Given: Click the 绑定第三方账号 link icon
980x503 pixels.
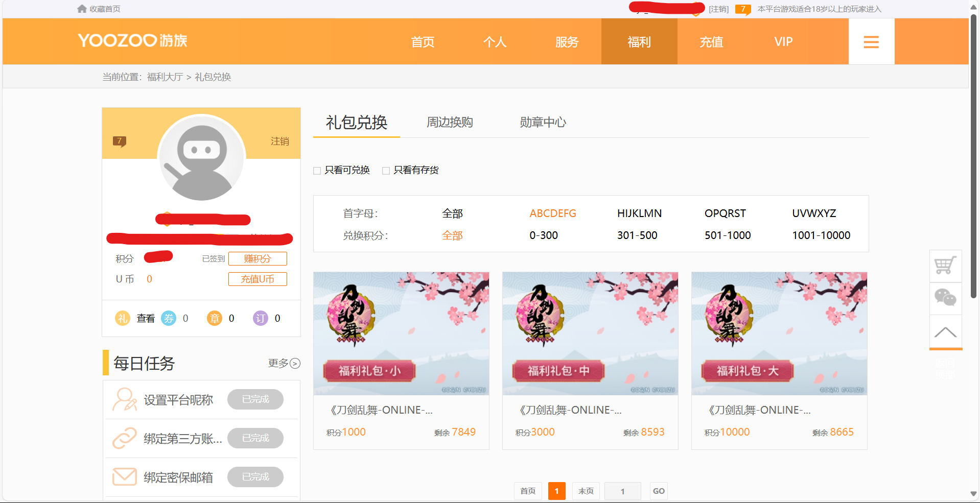Looking at the screenshot, I should coord(125,438).
